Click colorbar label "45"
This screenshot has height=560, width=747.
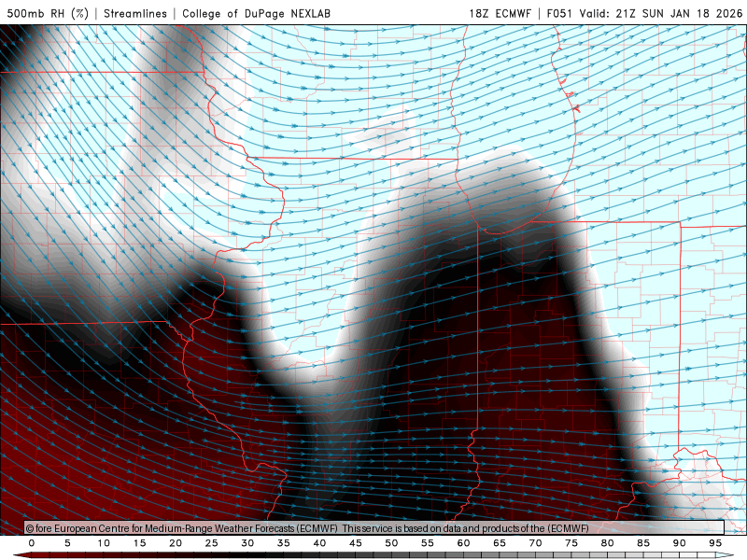[x=355, y=543]
